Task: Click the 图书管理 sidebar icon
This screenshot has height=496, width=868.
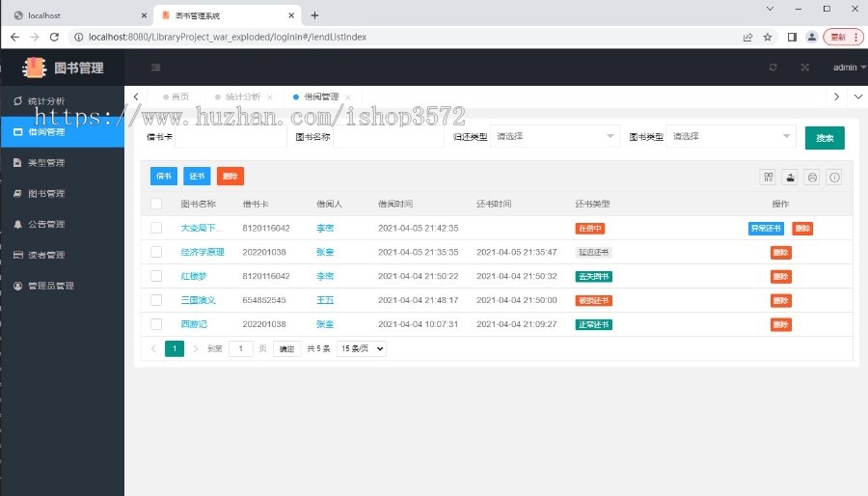Action: pyautogui.click(x=17, y=193)
